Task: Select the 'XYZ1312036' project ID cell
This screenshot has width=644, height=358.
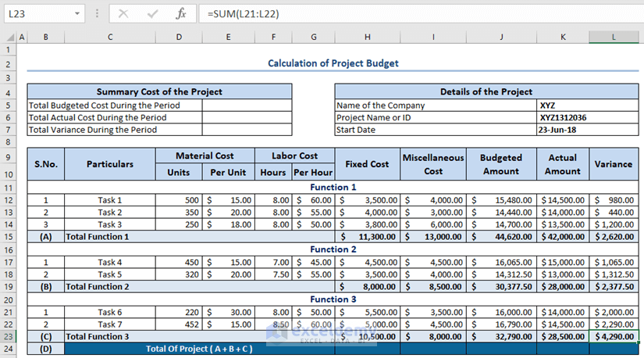Action: tap(588, 118)
